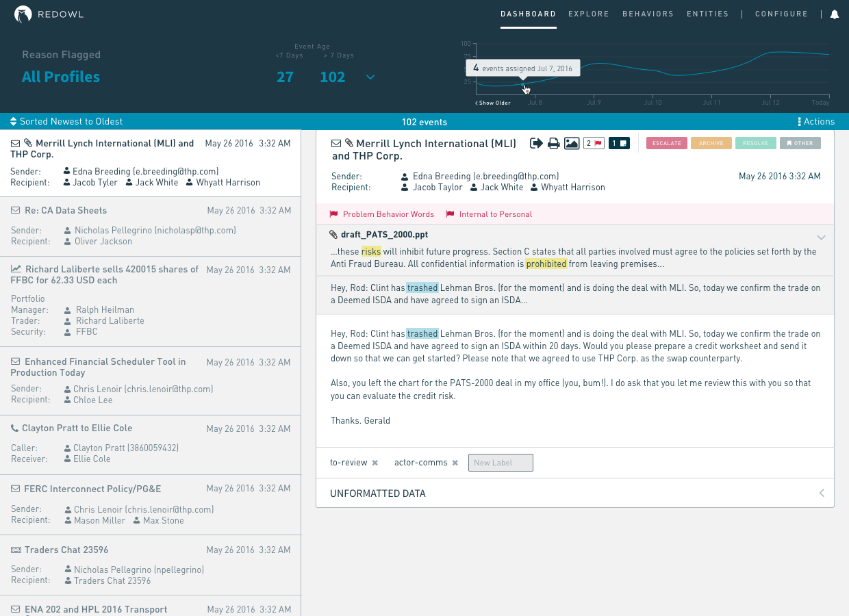Click the print icon on the email event
The height and width of the screenshot is (616, 849).
(x=553, y=143)
